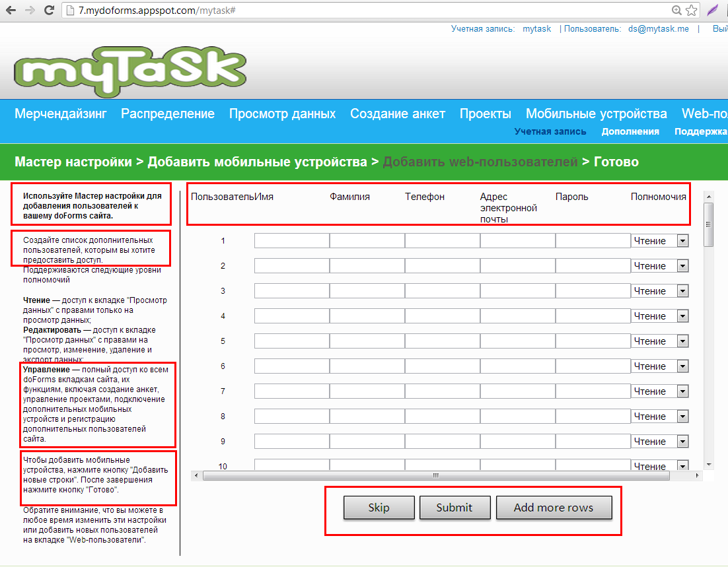Click the email address field in row 3
Screen dimensions: 728x569
coord(517,291)
